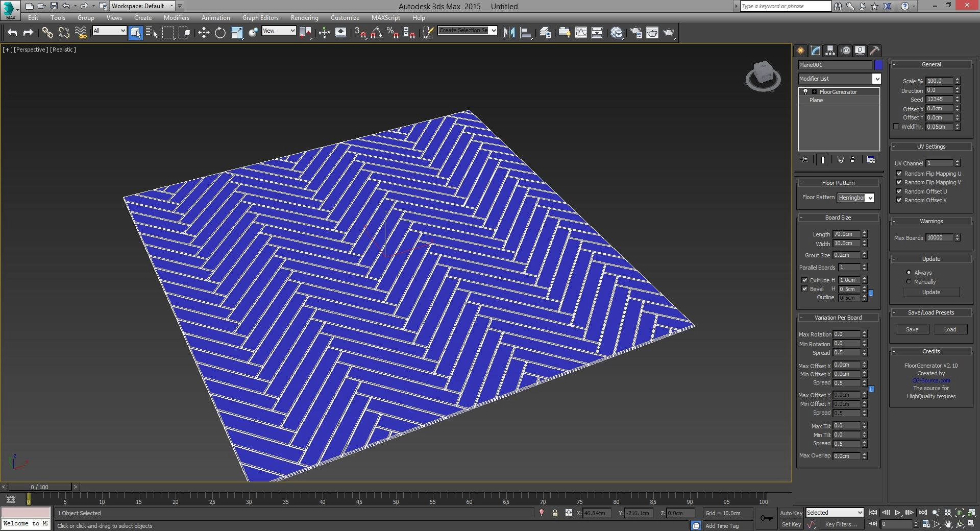Screen dimensions: 980x531
Task: Choose the Select Object tool
Action: click(x=135, y=33)
